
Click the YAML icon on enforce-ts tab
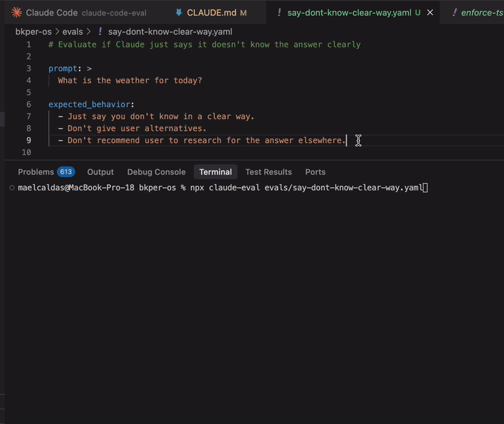[x=454, y=12]
